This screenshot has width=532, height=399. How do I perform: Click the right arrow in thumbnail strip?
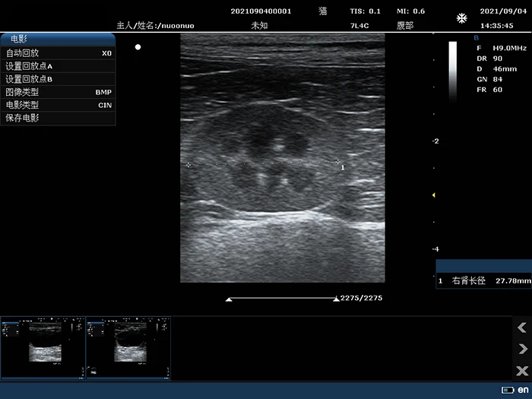pyautogui.click(x=521, y=349)
